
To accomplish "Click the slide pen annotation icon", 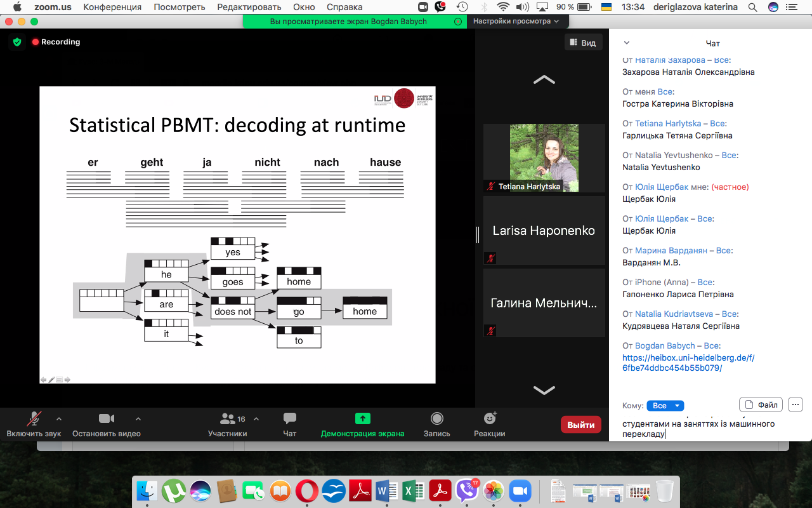I will (51, 380).
